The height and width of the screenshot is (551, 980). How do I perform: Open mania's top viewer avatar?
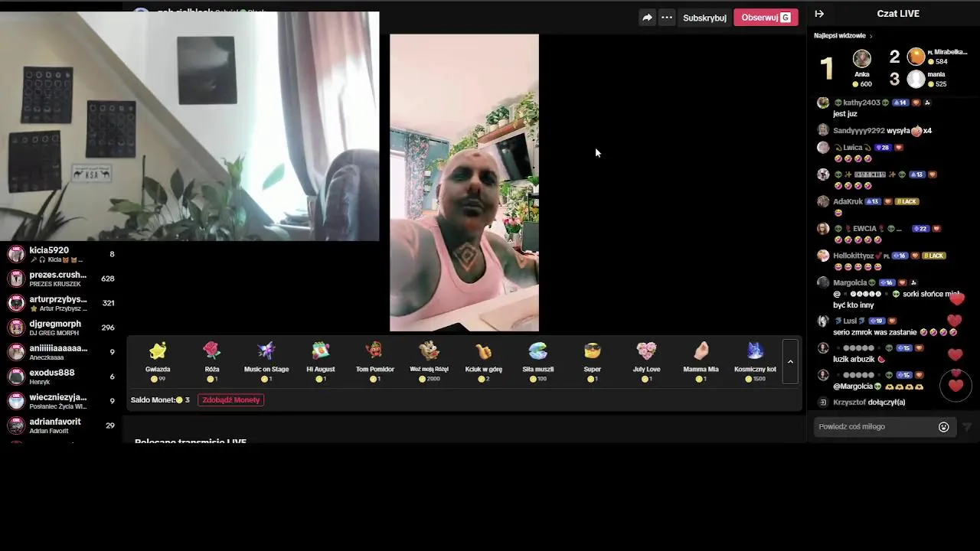[x=916, y=79]
